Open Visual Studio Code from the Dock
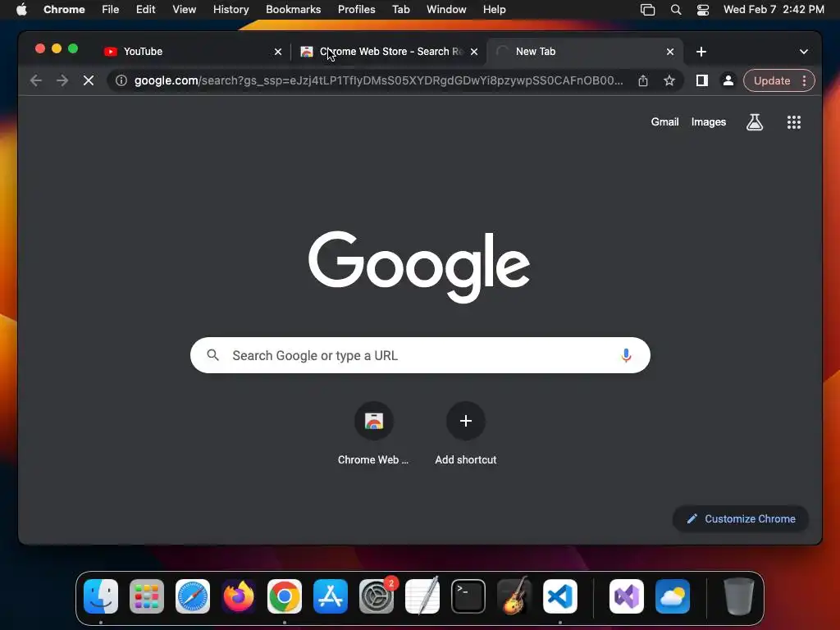 (559, 596)
